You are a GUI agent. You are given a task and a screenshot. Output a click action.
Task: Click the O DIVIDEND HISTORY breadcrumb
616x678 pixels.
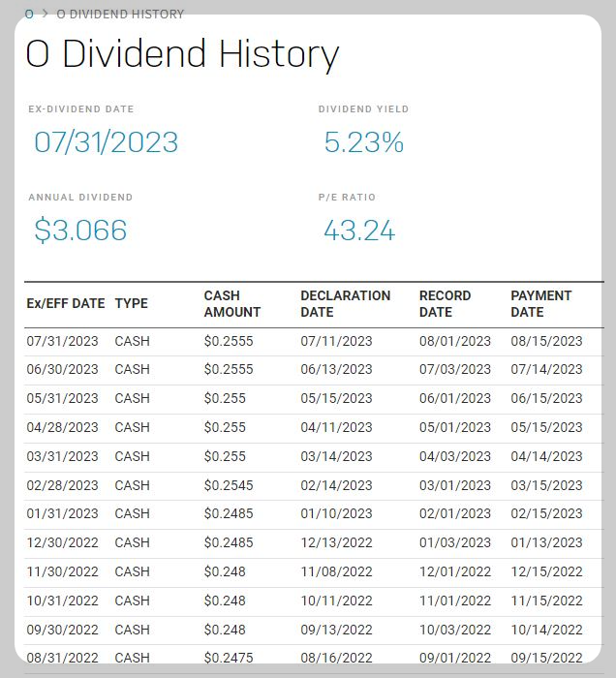click(120, 15)
